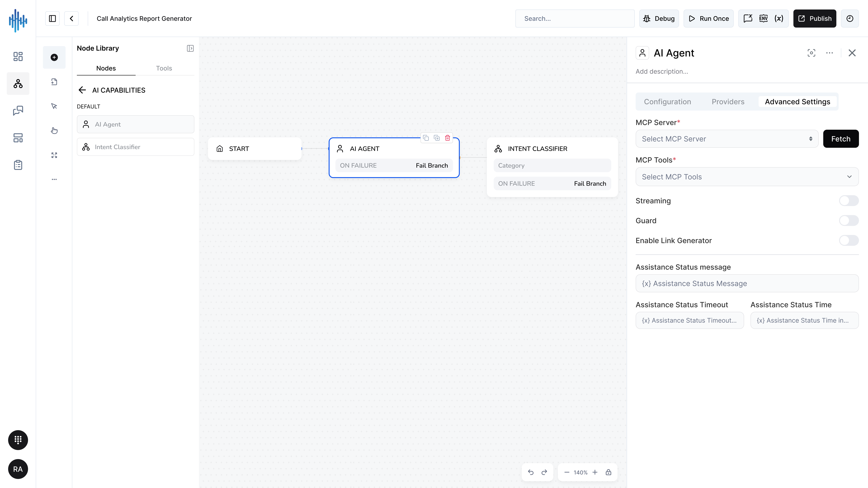Lock the canvas

tap(609, 472)
